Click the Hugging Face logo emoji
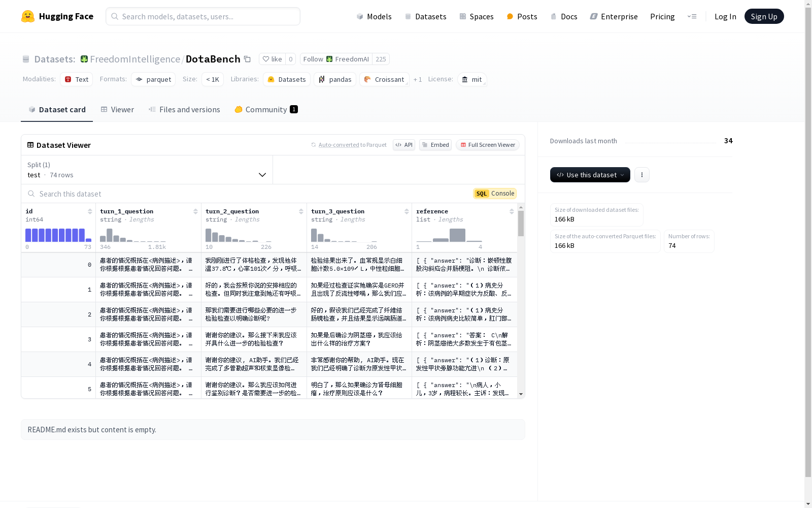This screenshot has height=508, width=812. tap(28, 16)
